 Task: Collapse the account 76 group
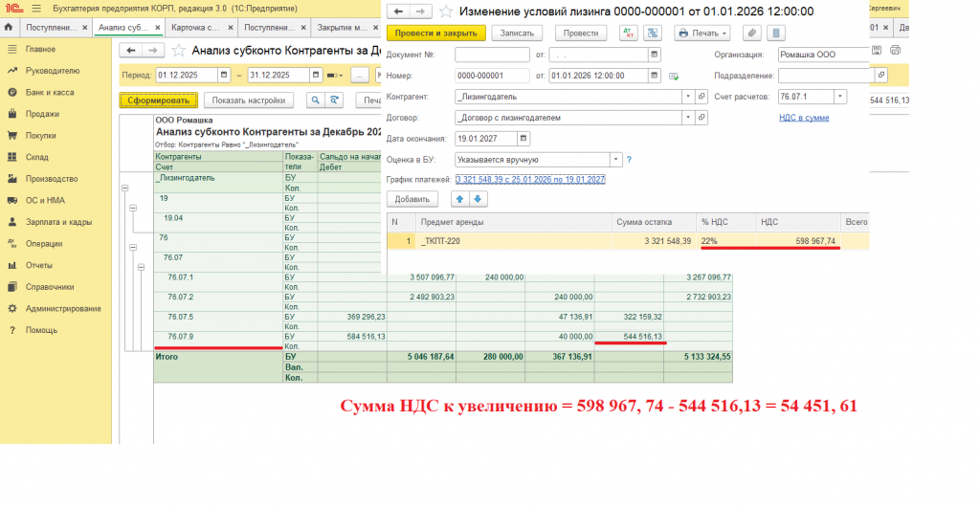(133, 247)
